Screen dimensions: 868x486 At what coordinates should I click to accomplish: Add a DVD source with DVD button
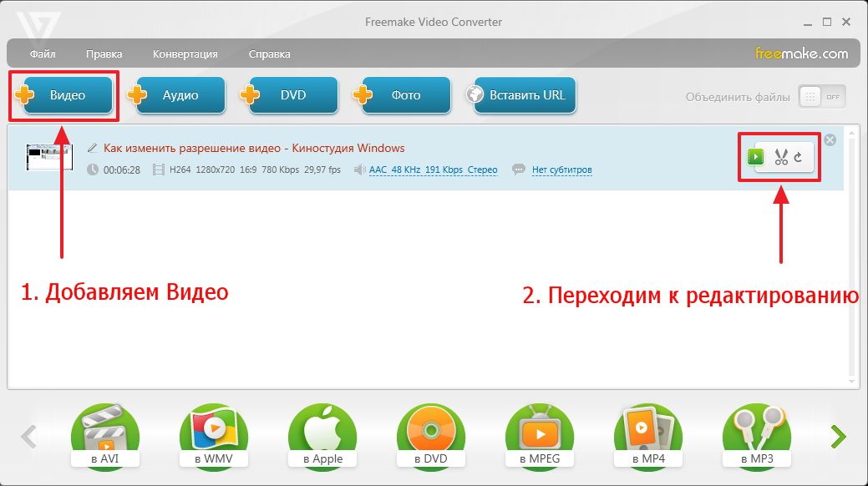(x=292, y=95)
